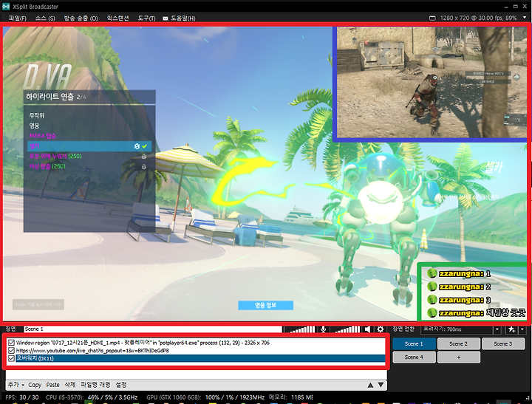Screen dimensions: 532x404
Task: Click the 메모리 memory status entry
Action: click(x=291, y=397)
